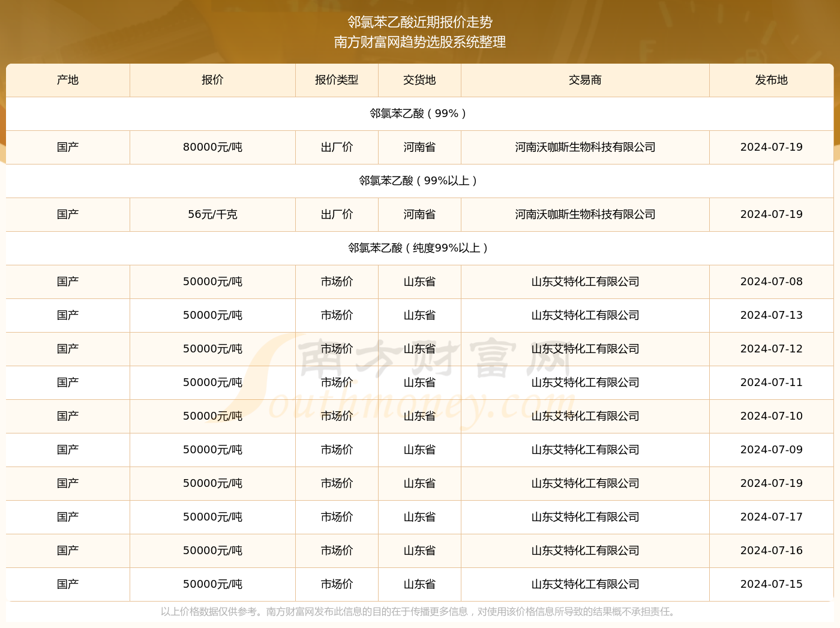Click the disclaimer text 以上价格数据仅供参考

pyautogui.click(x=208, y=612)
